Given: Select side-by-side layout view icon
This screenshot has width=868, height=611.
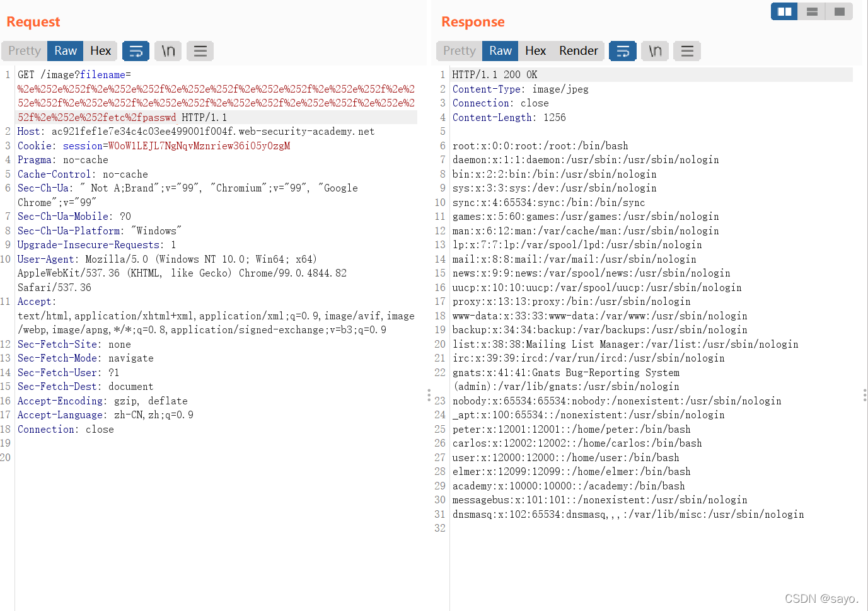Looking at the screenshot, I should click(784, 11).
